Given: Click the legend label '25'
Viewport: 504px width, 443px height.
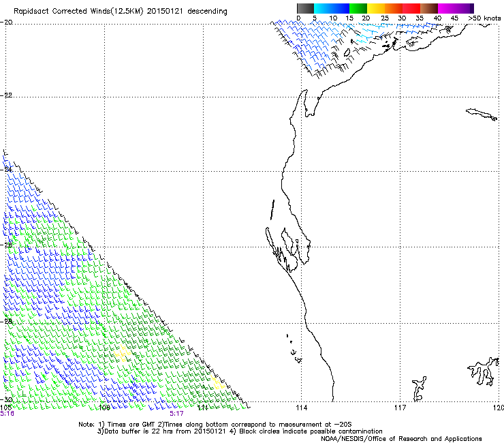Looking at the screenshot, I should pyautogui.click(x=385, y=18).
